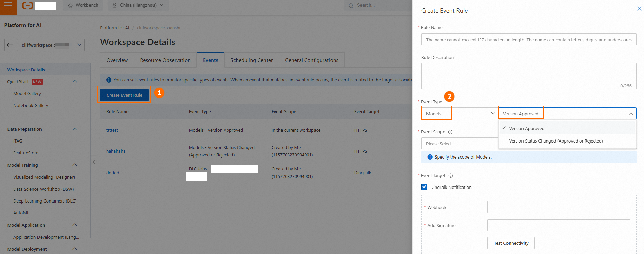Click the Workbench home icon
Screen dimensions: 644x254
click(x=70, y=5)
